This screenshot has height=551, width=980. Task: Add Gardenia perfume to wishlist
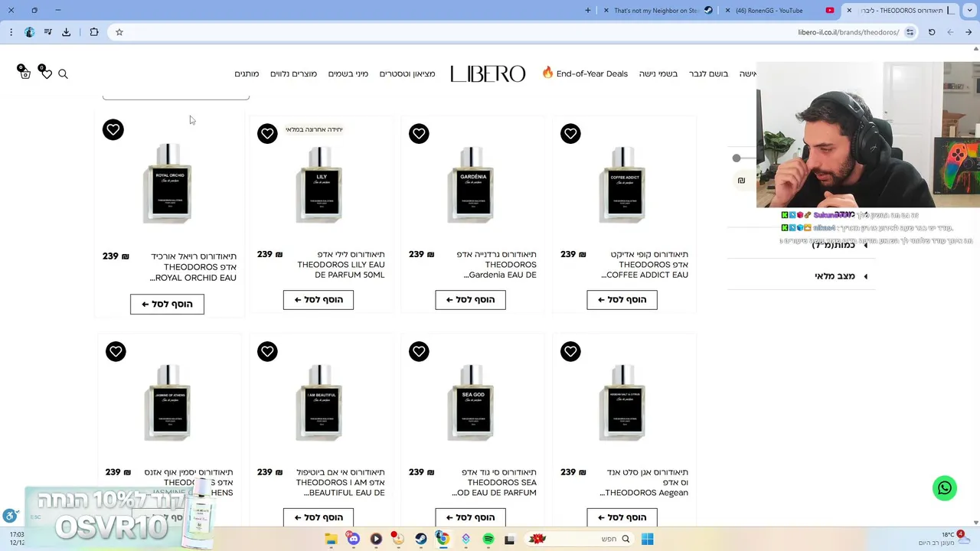(x=419, y=134)
